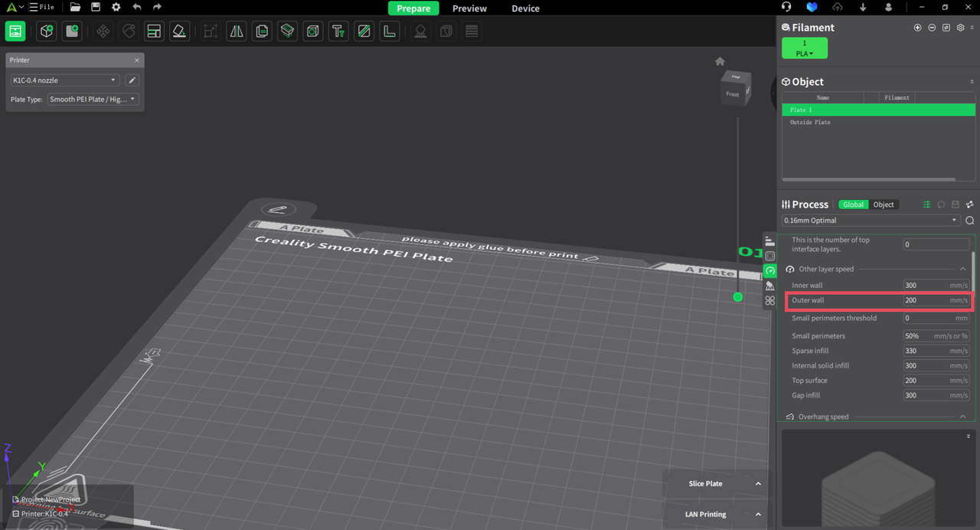Viewport: 980px width, 530px height.
Task: Click the Top surface speed field
Action: 936,381
